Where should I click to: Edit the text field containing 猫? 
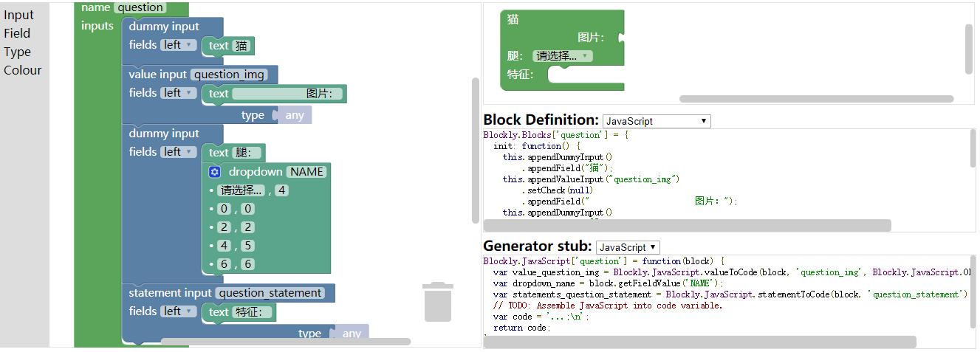[241, 46]
